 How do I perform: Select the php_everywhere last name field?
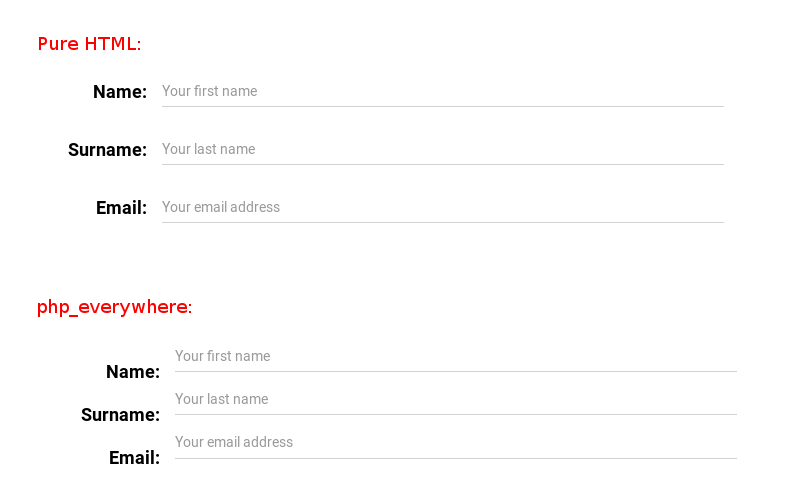click(x=456, y=400)
